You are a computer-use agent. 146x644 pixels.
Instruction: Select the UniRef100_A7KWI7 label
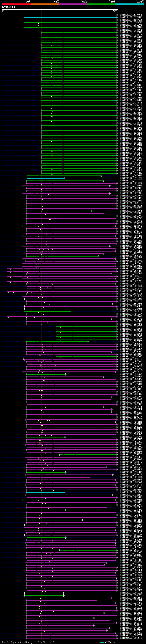click(x=131, y=35)
